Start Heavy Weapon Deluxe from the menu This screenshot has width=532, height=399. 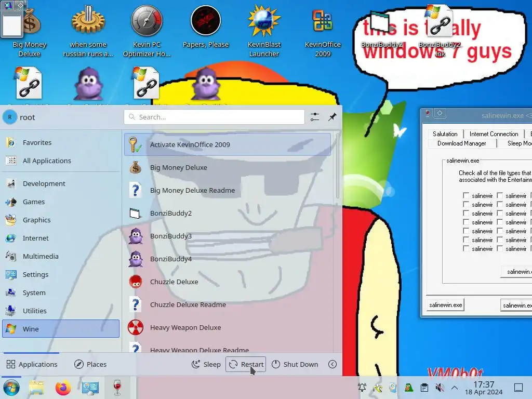pyautogui.click(x=228, y=328)
